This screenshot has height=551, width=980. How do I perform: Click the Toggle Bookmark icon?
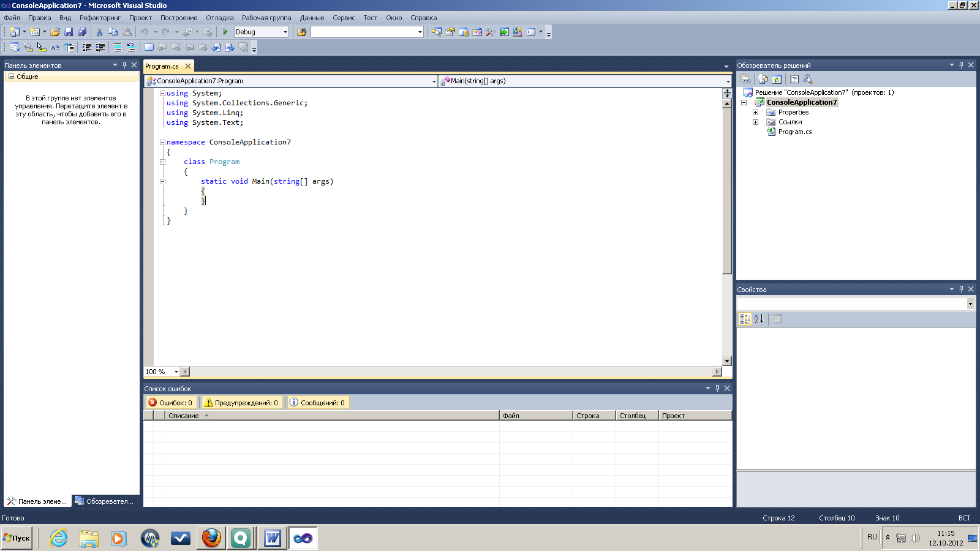[x=148, y=47]
